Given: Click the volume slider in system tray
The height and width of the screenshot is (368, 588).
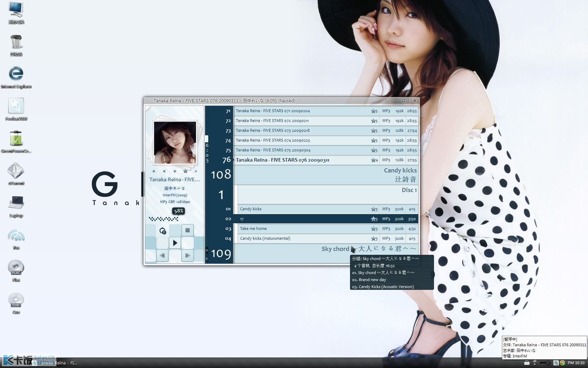Looking at the screenshot, I should (x=545, y=363).
